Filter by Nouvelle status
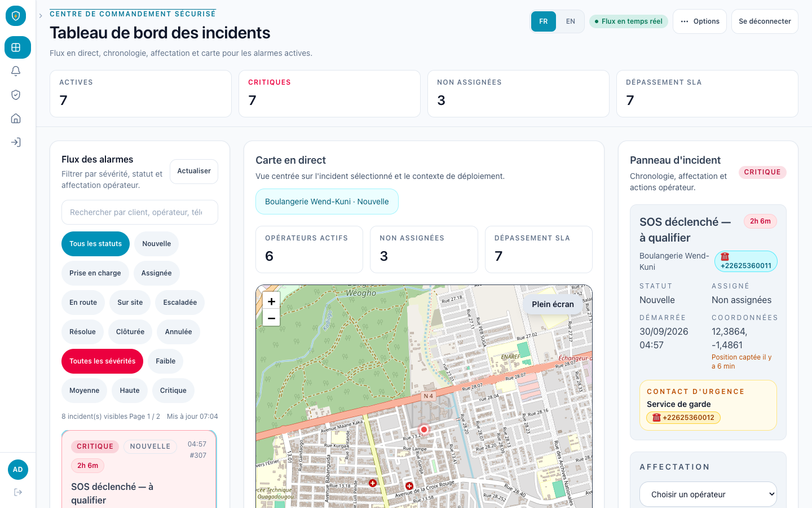The image size is (812, 508). [x=156, y=244]
